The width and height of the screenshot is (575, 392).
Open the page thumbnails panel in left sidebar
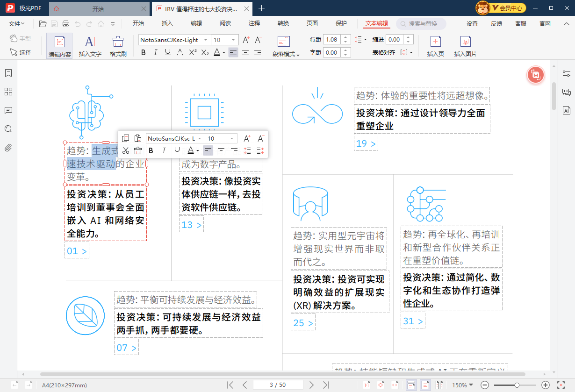[8, 92]
